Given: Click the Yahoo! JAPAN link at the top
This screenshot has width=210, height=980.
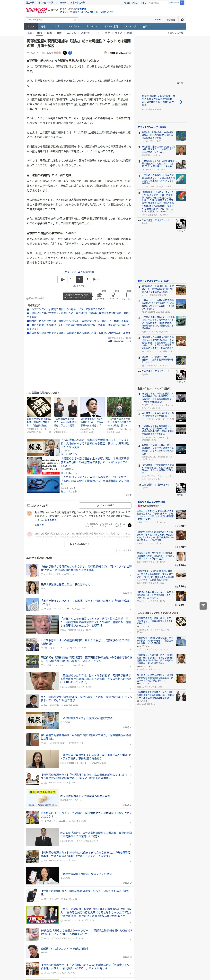Looking at the screenshot, I should coord(131,3).
